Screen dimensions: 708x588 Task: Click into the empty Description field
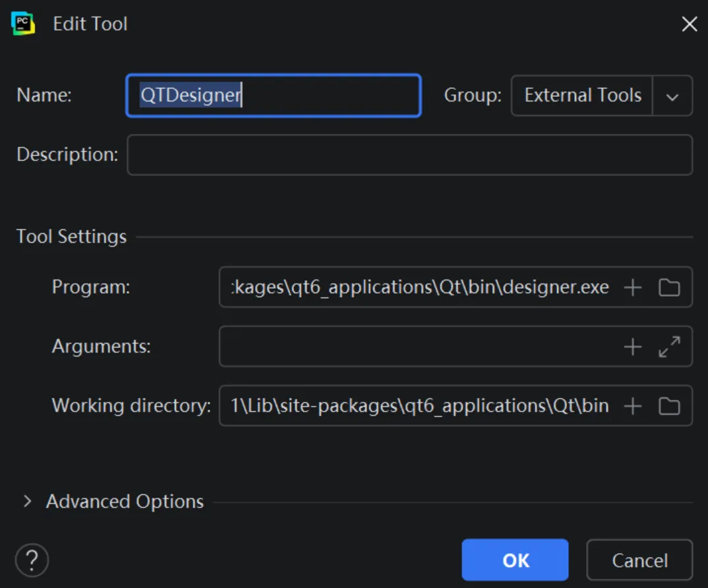click(409, 155)
